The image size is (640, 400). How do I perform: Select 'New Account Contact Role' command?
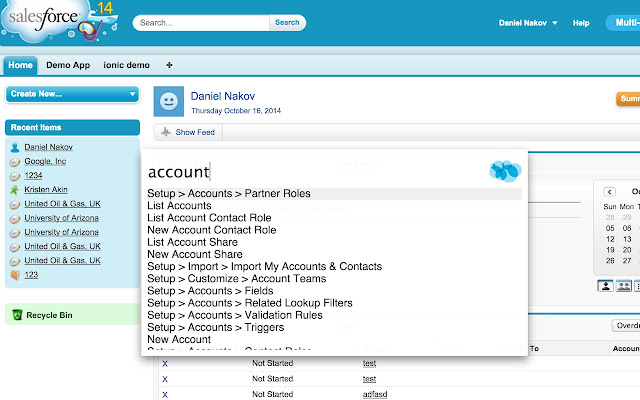coord(212,230)
